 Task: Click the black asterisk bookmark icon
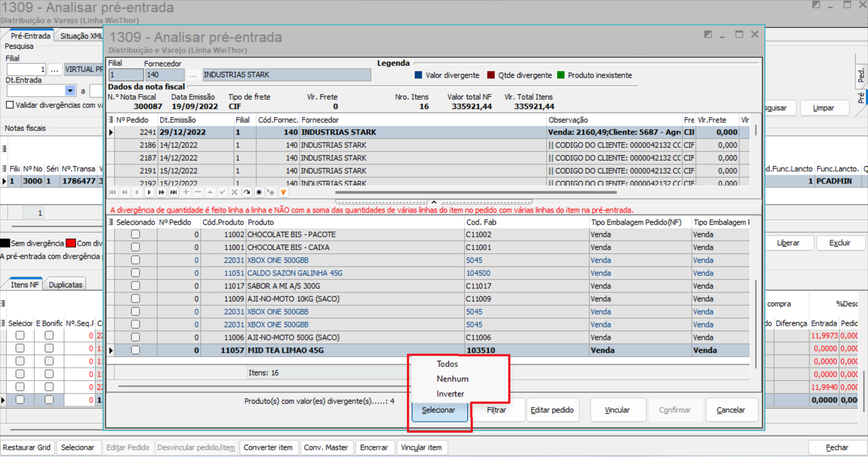pos(259,192)
